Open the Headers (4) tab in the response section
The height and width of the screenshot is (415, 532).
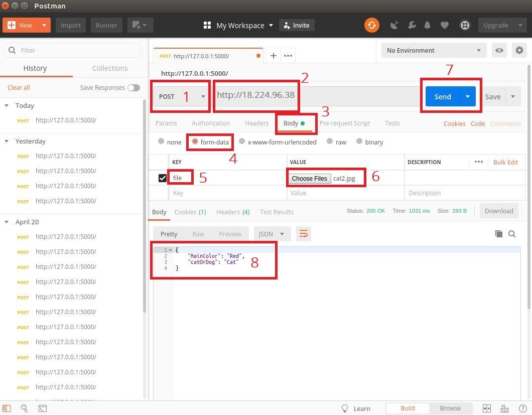click(x=232, y=212)
